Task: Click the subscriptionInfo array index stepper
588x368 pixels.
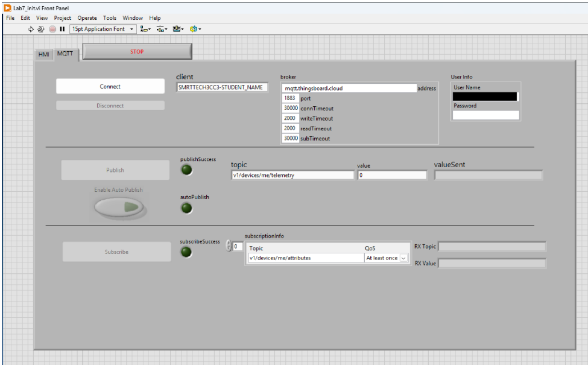Action: 229,246
